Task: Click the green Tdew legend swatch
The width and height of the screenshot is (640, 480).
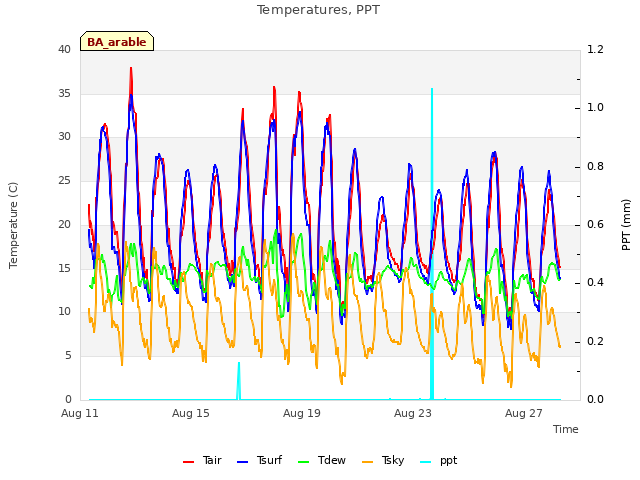Action: (304, 462)
